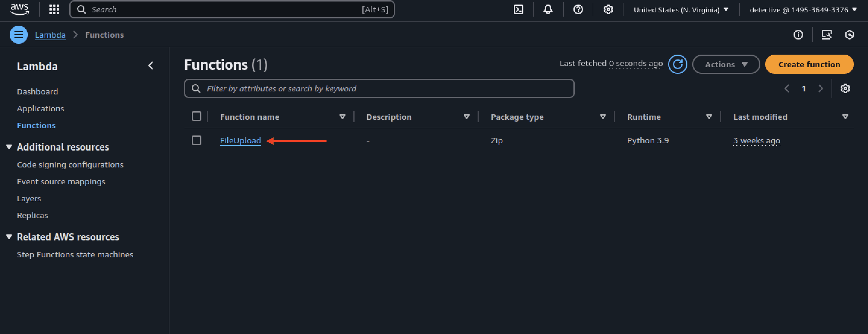Open the FileUpload function link
The image size is (868, 334).
click(240, 140)
